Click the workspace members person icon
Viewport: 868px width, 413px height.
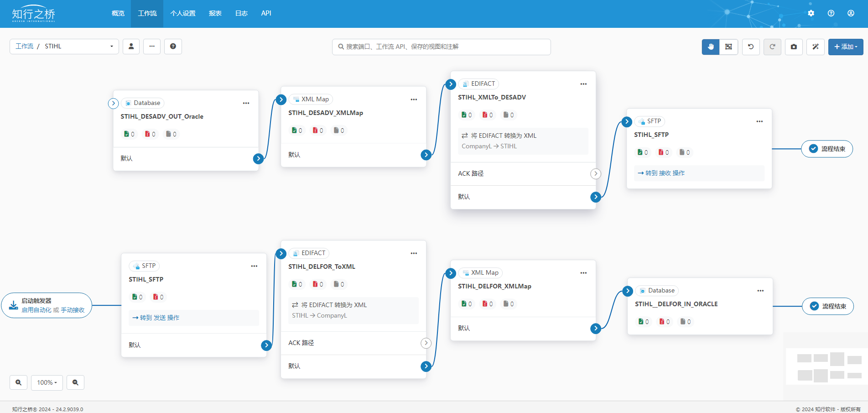coord(131,46)
